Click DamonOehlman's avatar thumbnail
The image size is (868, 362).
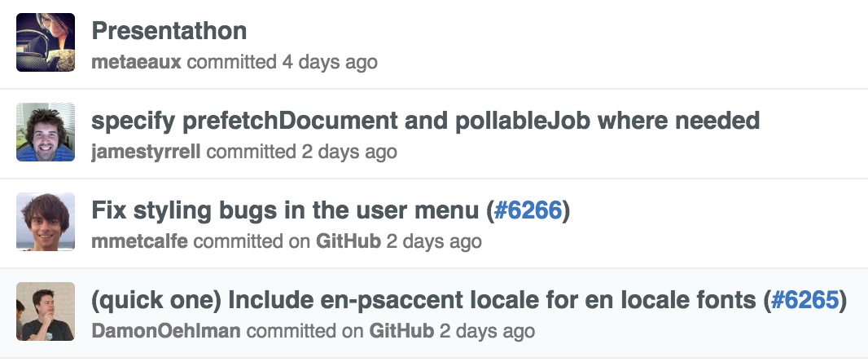[x=46, y=311]
